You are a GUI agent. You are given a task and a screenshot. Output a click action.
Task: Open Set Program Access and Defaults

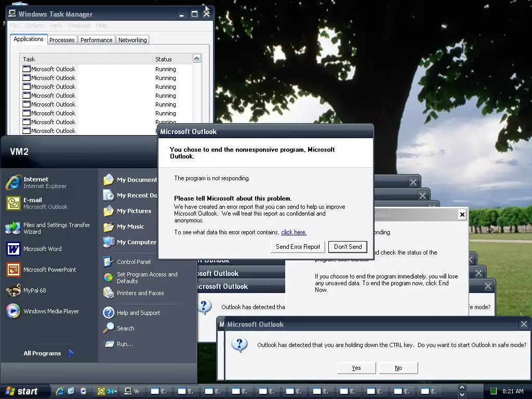pos(141,277)
